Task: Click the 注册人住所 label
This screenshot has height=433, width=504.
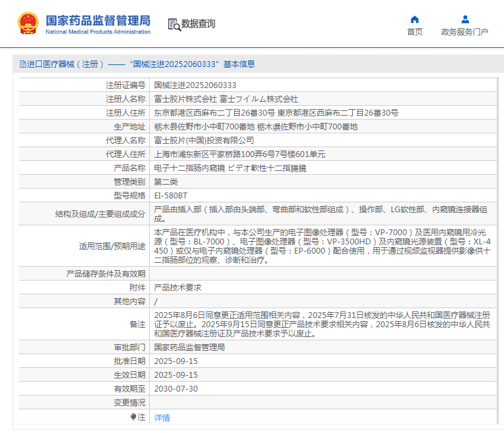Action: tap(126, 113)
